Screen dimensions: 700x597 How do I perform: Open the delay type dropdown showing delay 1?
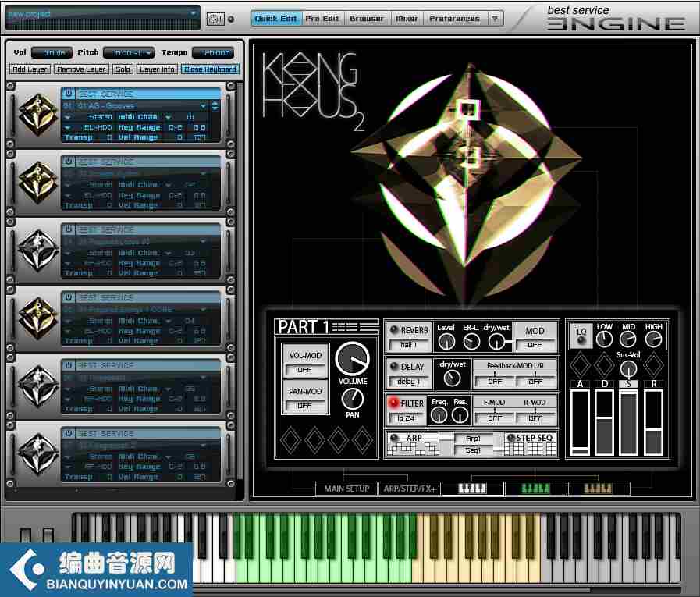[x=409, y=382]
